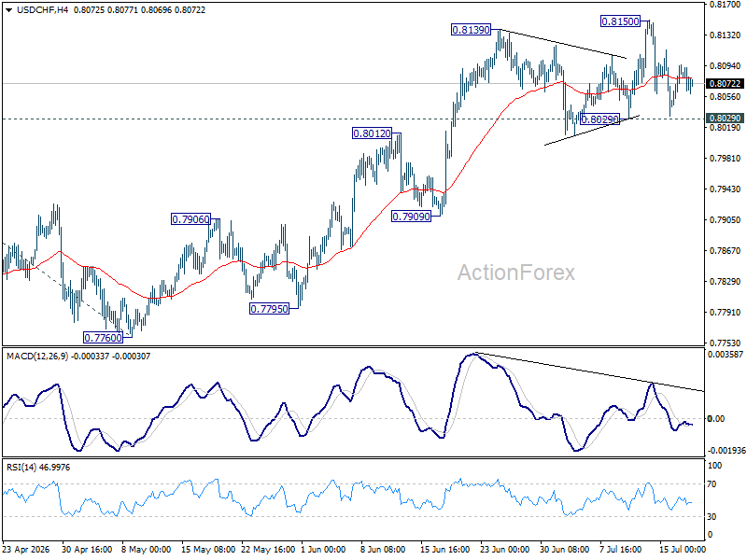Click the MACD scale value -0.001936

(726, 451)
